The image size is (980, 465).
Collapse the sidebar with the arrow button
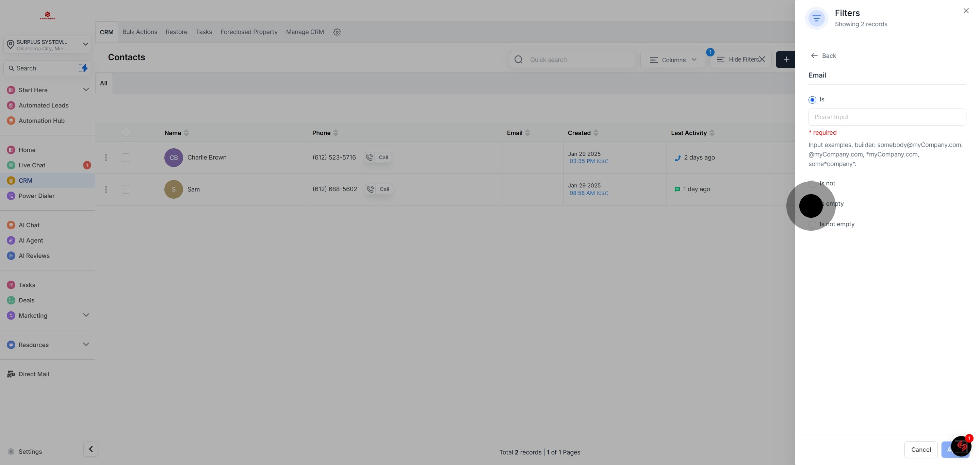(91, 449)
